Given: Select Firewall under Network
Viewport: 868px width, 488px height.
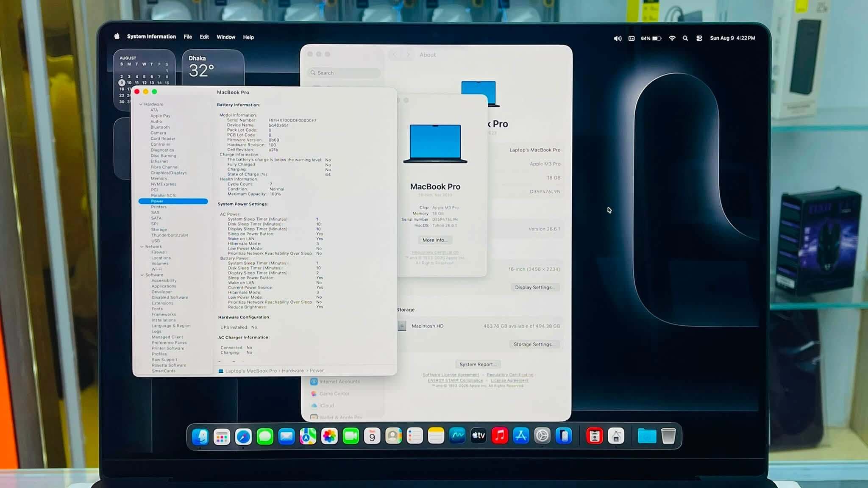Looking at the screenshot, I should pyautogui.click(x=159, y=252).
